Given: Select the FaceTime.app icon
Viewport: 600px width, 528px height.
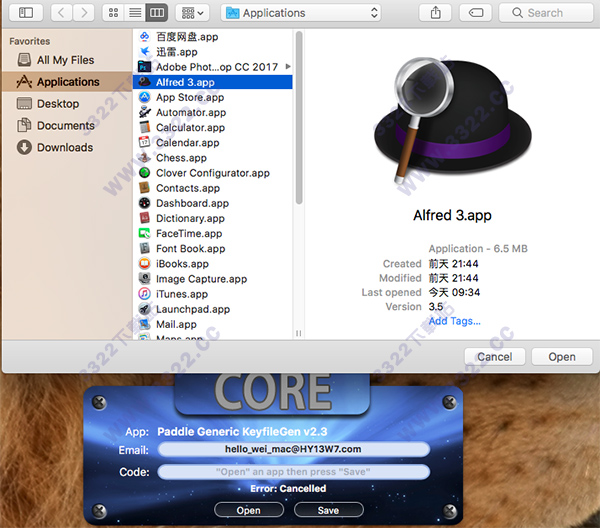Looking at the screenshot, I should coord(144,234).
